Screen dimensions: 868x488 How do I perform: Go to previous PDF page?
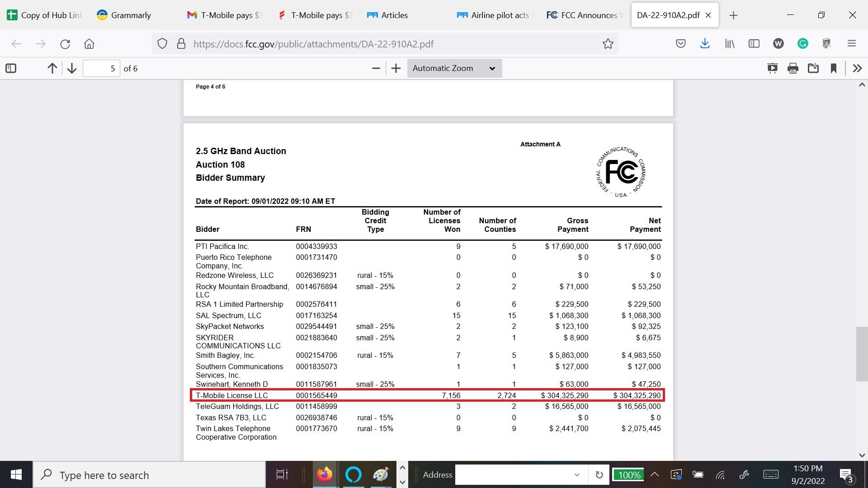pos(52,68)
